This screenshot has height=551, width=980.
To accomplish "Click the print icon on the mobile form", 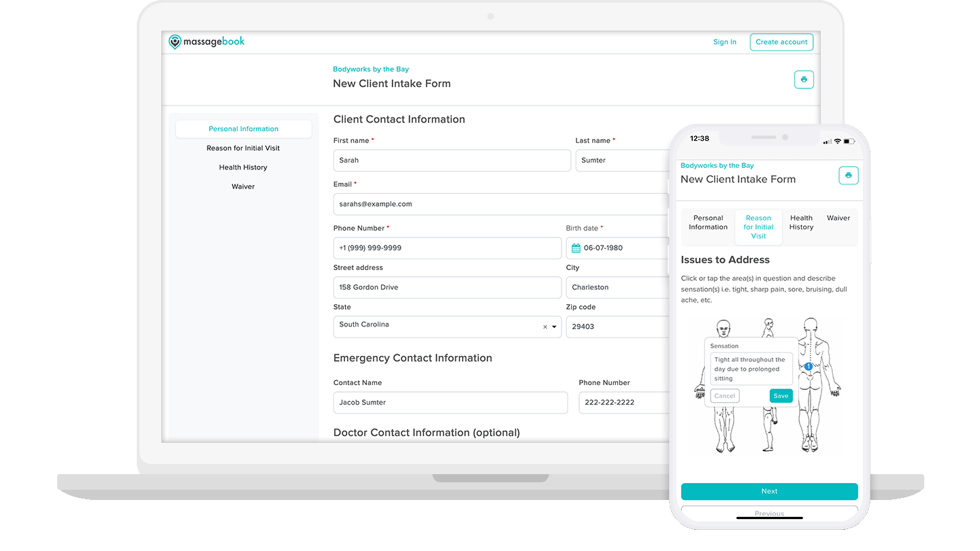I will (x=848, y=176).
